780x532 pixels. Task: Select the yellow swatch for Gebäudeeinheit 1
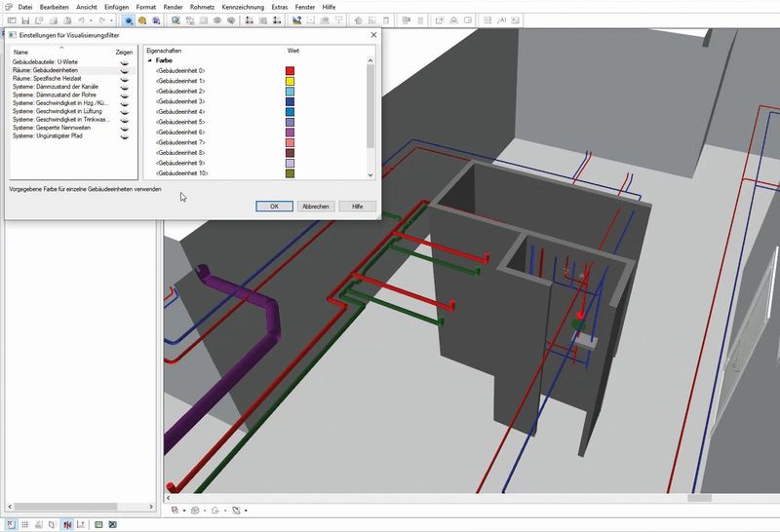(290, 81)
